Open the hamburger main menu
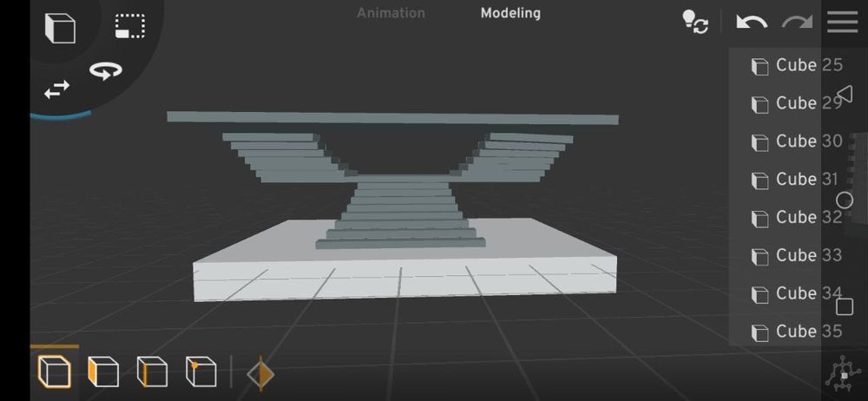Image resolution: width=868 pixels, height=401 pixels. pyautogui.click(x=843, y=22)
